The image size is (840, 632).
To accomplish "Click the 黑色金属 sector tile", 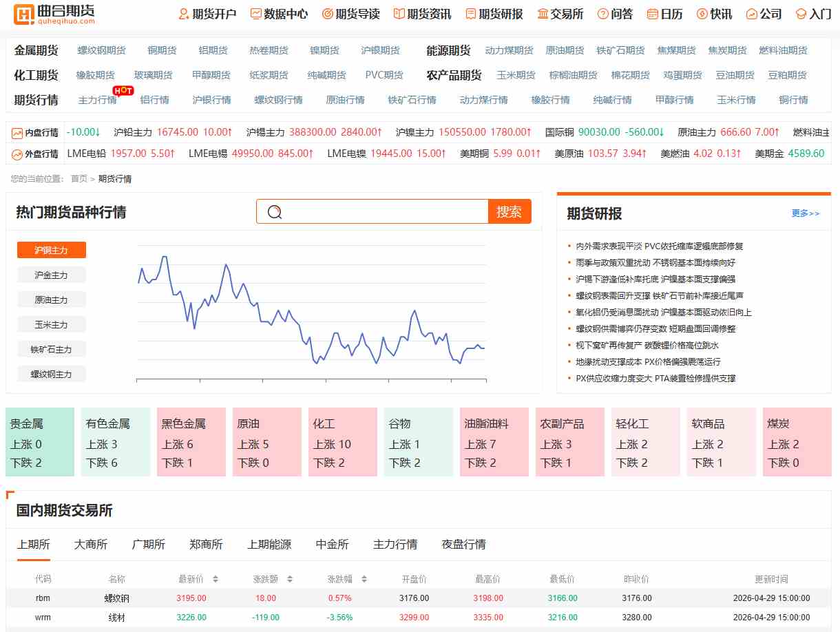I will click(191, 442).
